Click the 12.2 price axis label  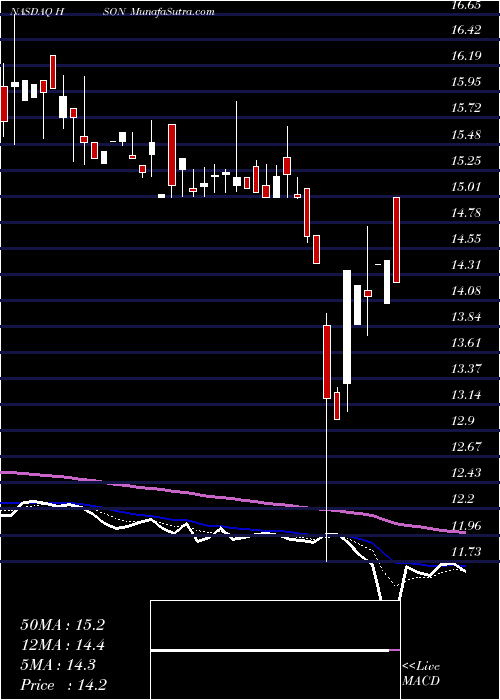pos(464,499)
